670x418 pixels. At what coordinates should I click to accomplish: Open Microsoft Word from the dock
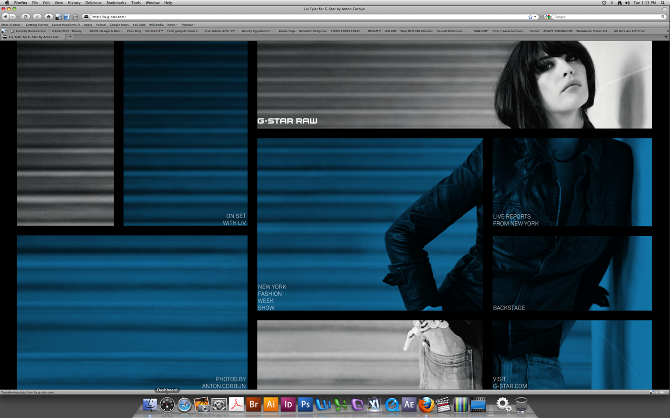[x=323, y=404]
